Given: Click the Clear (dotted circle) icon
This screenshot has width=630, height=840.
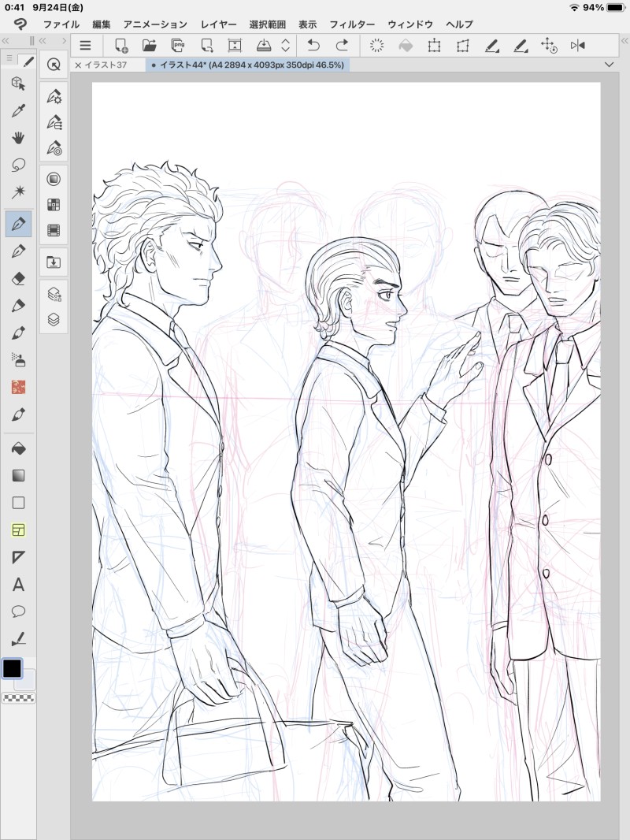Looking at the screenshot, I should tap(377, 46).
